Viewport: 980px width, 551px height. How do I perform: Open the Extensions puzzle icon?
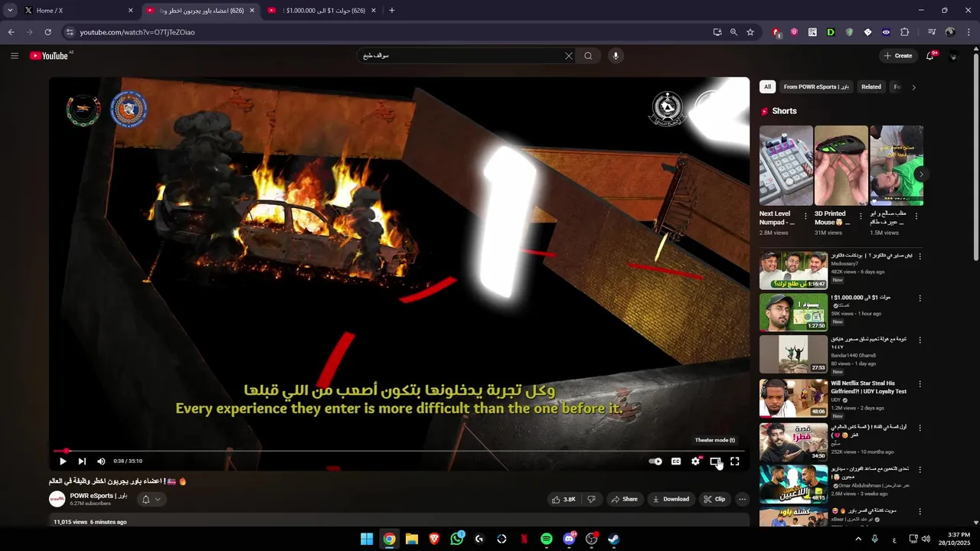[904, 32]
